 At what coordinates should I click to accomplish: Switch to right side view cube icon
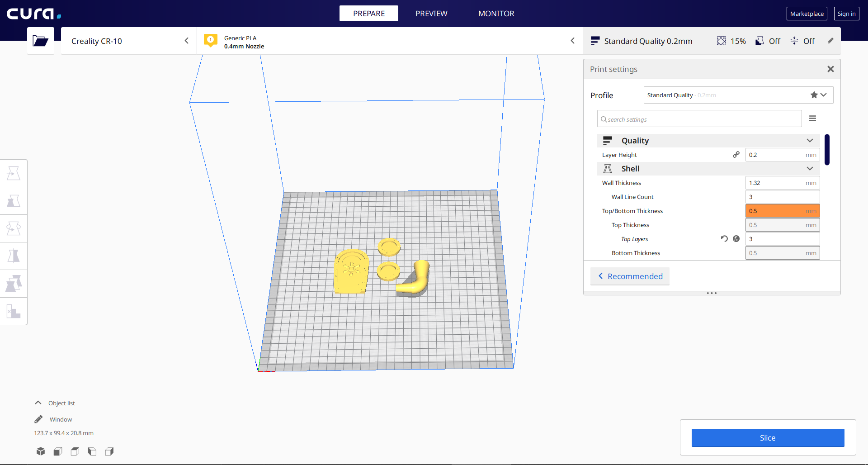click(109, 451)
